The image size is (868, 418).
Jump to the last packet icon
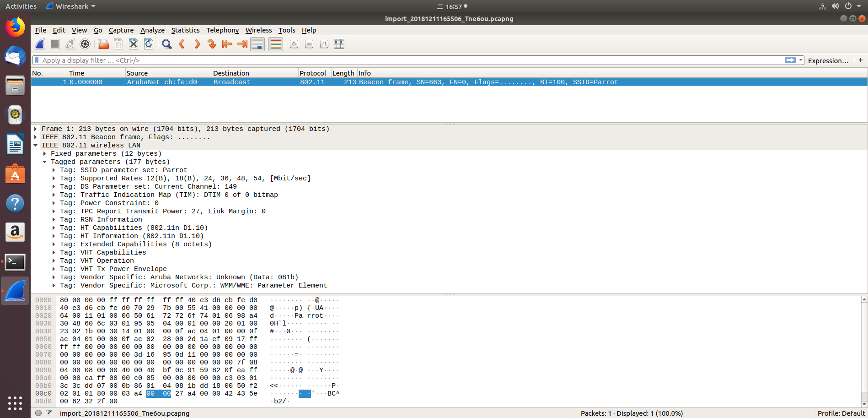[x=242, y=44]
